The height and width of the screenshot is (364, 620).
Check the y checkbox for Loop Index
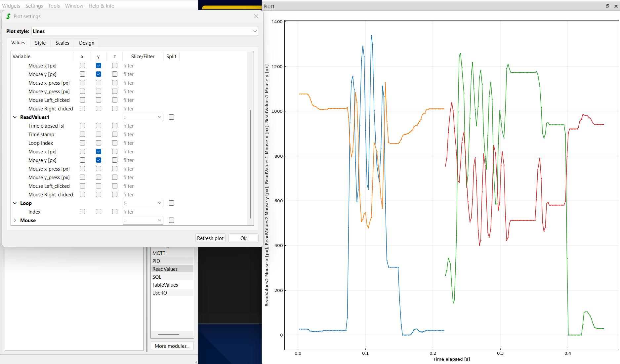click(x=99, y=143)
